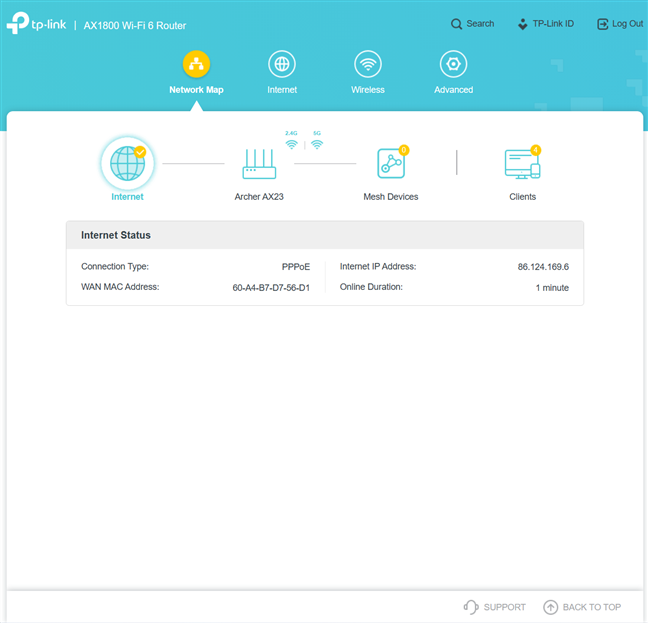Click the IP address 86.124.169.6
Image resolution: width=648 pixels, height=623 pixels.
pyautogui.click(x=543, y=267)
